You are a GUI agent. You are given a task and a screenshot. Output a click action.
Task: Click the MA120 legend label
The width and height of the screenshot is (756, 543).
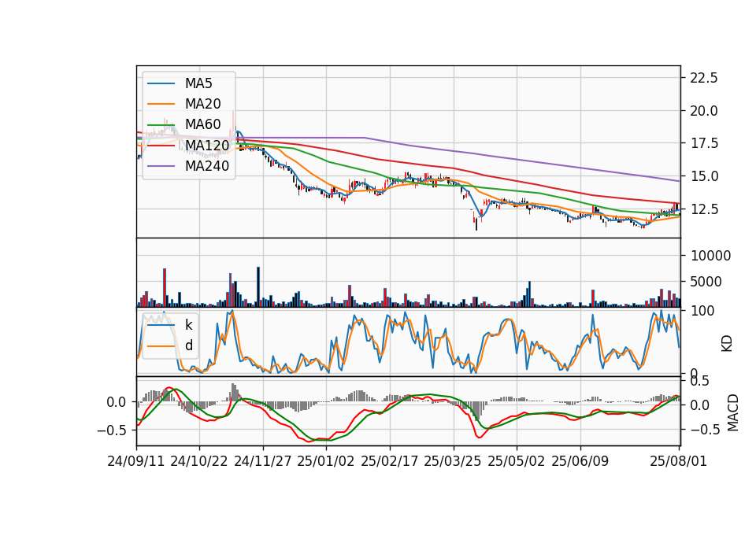207,145
